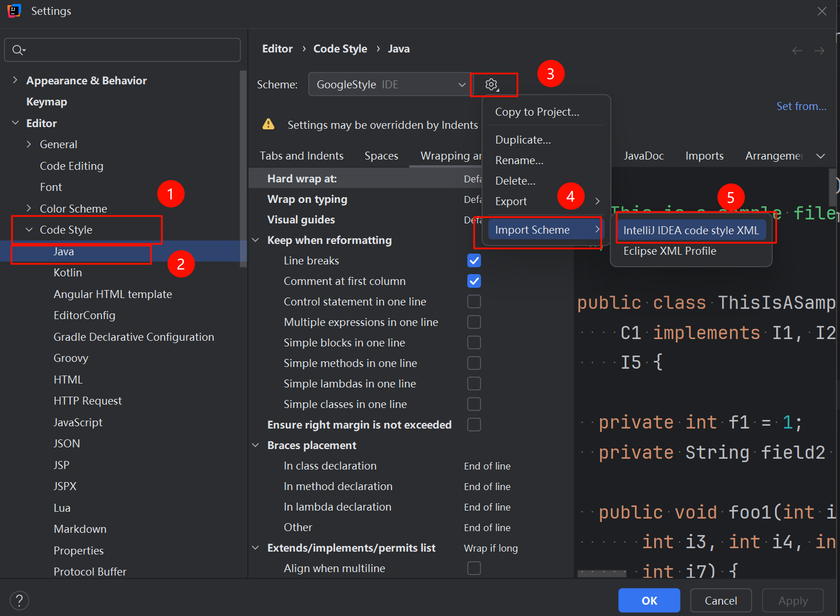Switch to Spaces tab
Viewport: 840px width, 616px height.
381,156
